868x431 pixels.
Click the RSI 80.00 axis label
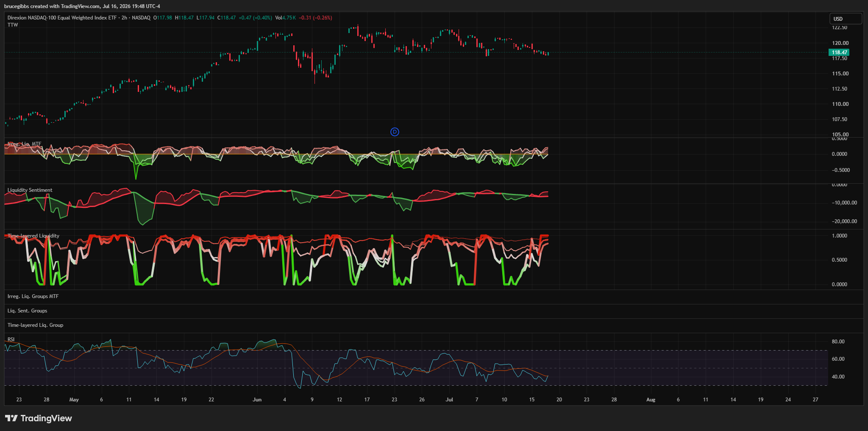click(x=838, y=342)
